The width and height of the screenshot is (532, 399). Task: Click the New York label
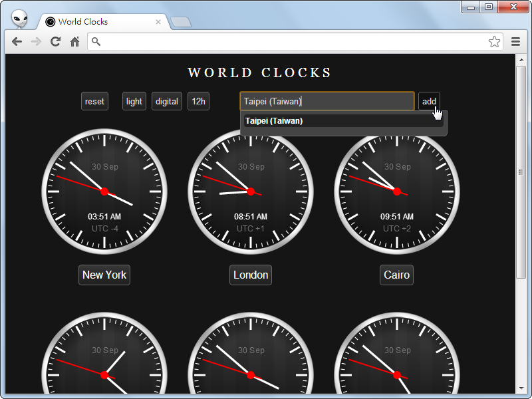tap(104, 275)
